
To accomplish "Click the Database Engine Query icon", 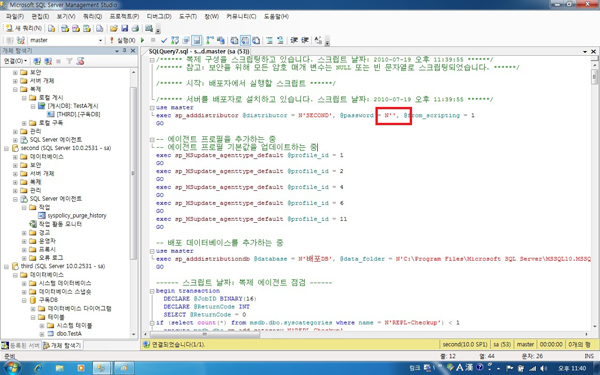I will coord(51,28).
